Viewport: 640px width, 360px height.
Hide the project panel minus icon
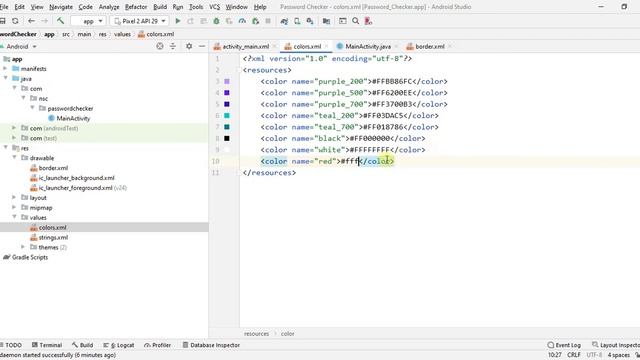[202, 47]
